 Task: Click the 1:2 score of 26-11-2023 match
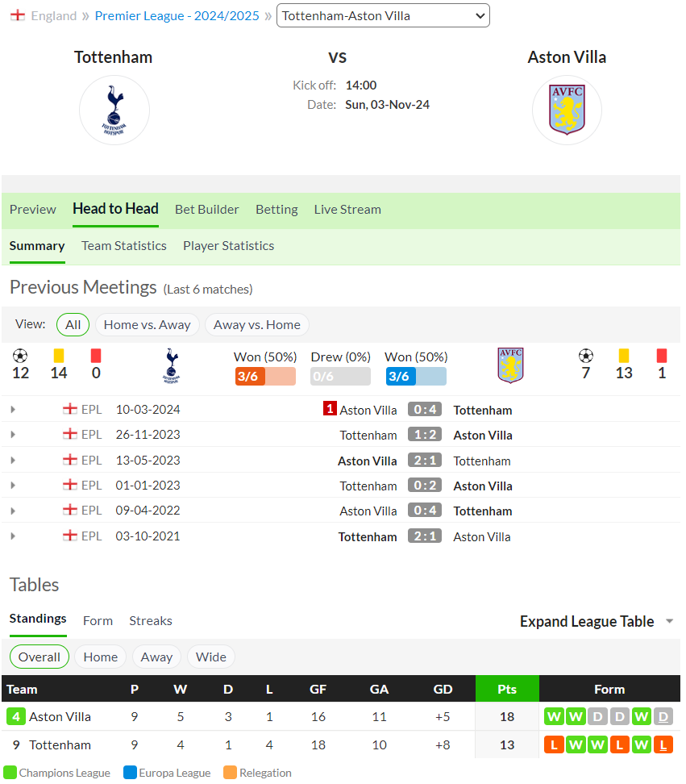(425, 434)
